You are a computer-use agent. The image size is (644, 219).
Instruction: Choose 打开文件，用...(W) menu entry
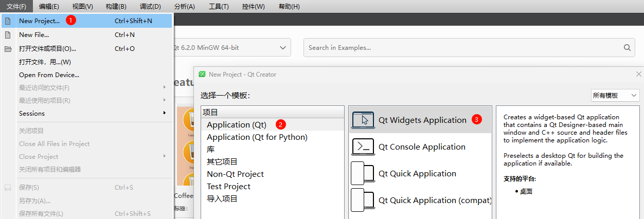86,62
